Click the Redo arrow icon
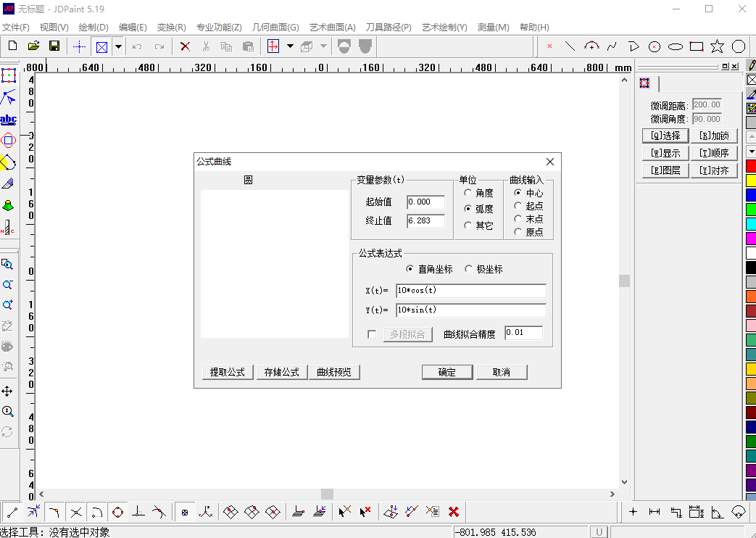This screenshot has width=756, height=538. click(x=159, y=46)
